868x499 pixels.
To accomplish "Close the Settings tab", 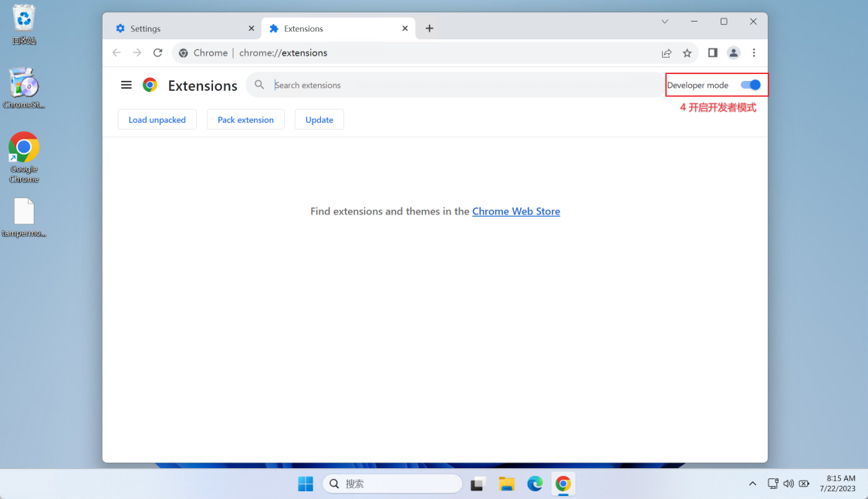I will (x=252, y=29).
